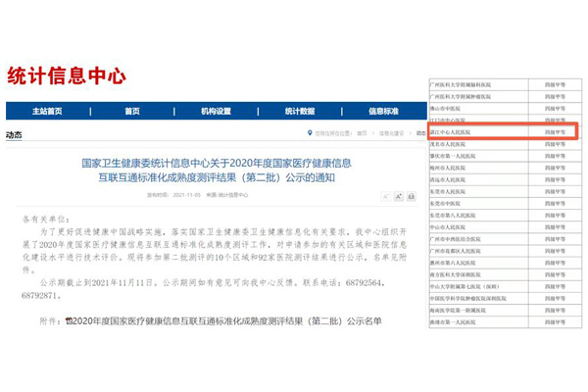Click the blue article title about 测评结果公示
588x392 pixels.
click(217, 171)
